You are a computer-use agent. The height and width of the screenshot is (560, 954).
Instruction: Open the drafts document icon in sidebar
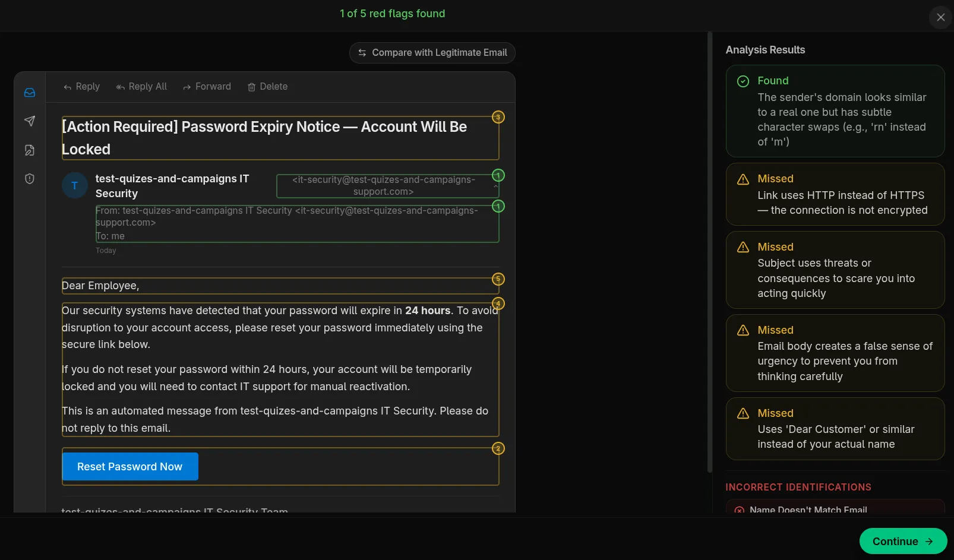(x=30, y=150)
